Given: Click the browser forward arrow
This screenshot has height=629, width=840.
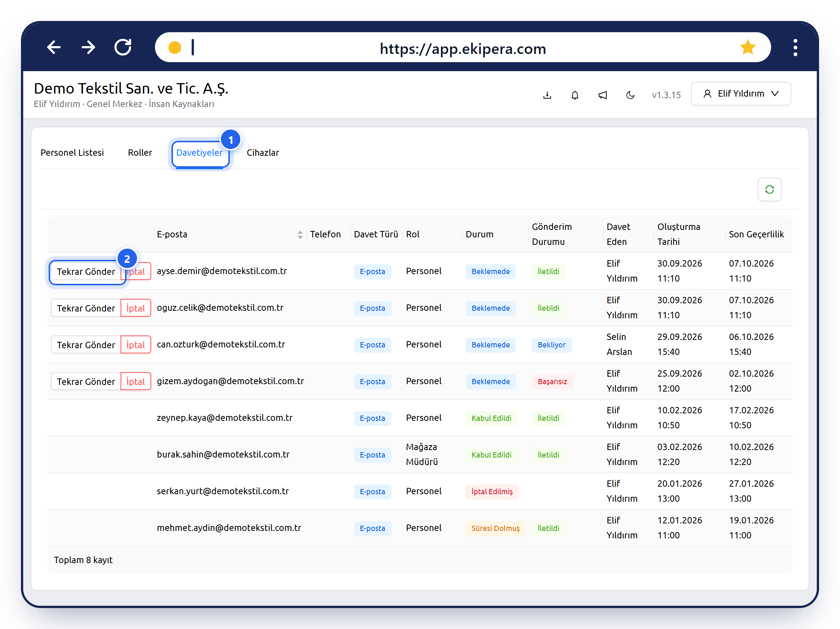Looking at the screenshot, I should click(88, 48).
